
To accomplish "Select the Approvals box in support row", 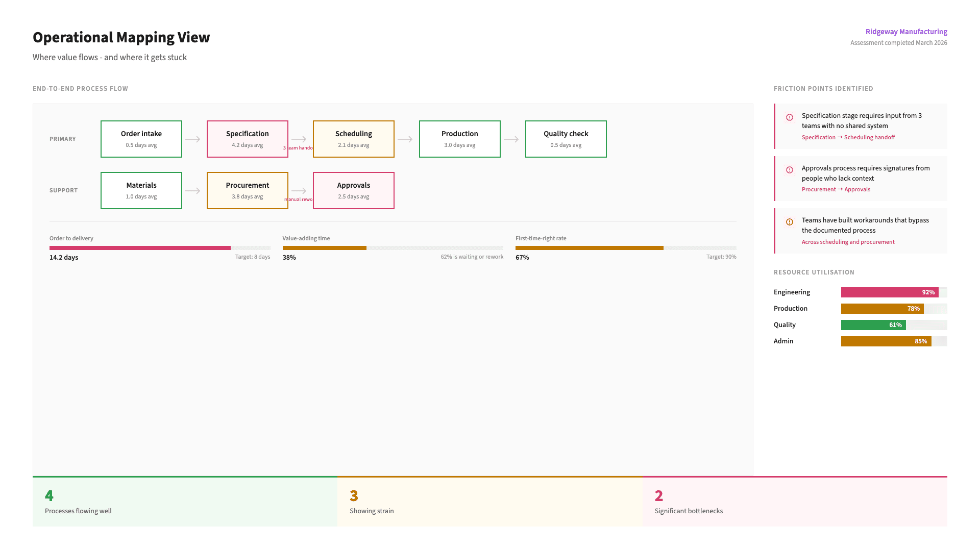I will (x=353, y=190).
